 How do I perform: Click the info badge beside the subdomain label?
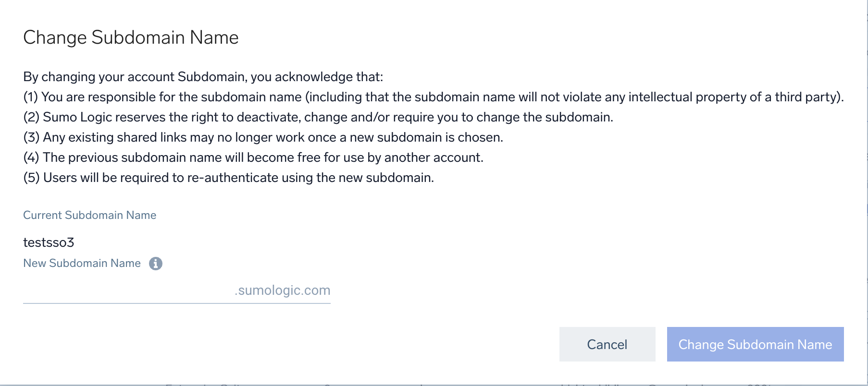coord(156,263)
